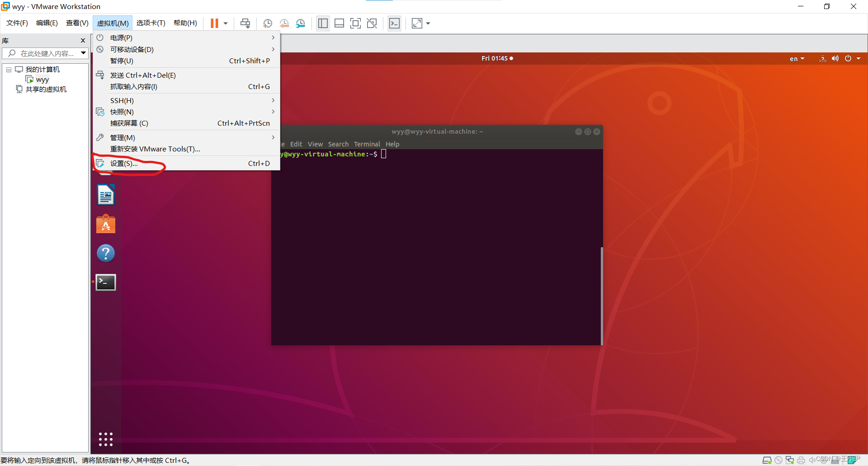Open the snapshot manager wrench-clock icon
868x466 pixels.
(301, 23)
